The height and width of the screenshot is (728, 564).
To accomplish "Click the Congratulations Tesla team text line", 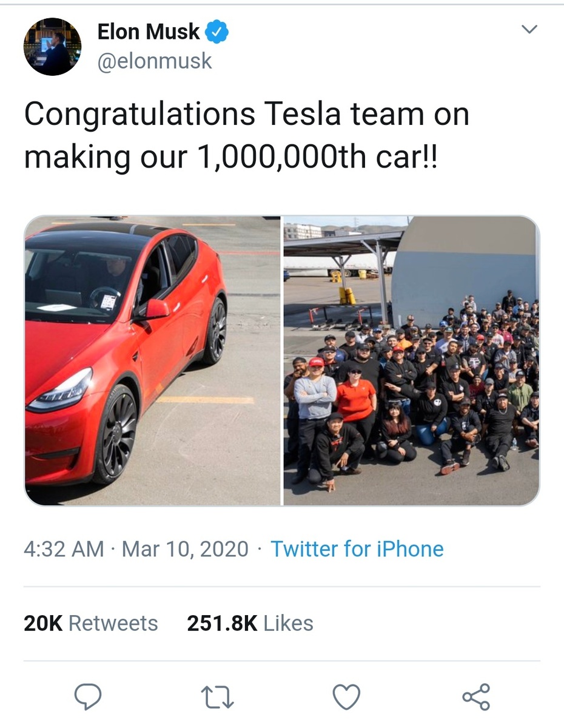I will 246,114.
